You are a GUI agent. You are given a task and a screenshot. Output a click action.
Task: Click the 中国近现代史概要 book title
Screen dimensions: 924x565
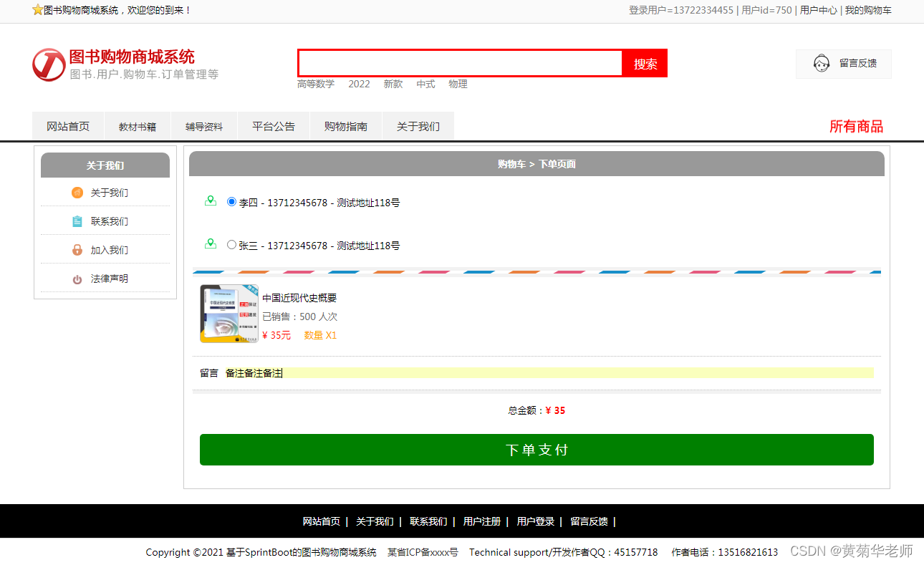[x=299, y=298]
